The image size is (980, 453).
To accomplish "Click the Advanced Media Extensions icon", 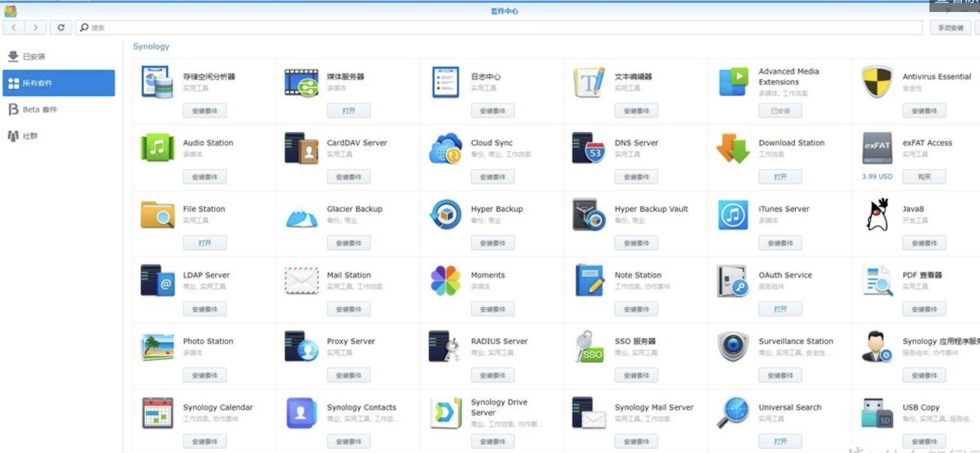I will (x=733, y=82).
